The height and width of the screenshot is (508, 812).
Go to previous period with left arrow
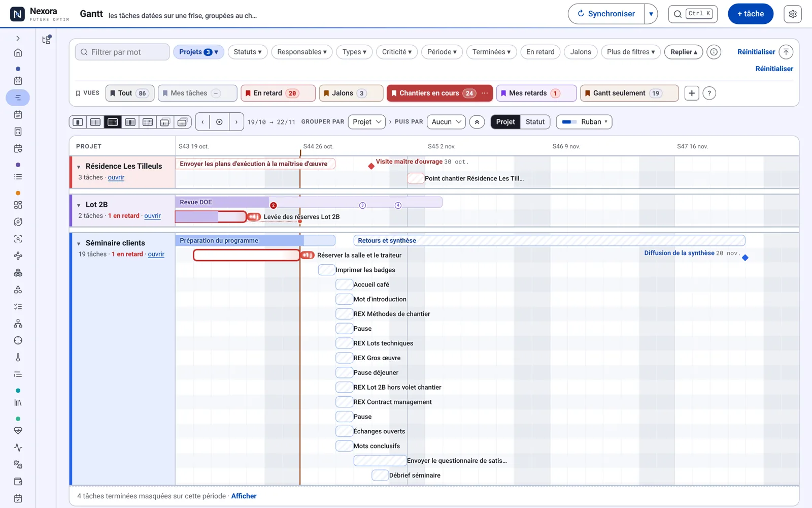pyautogui.click(x=202, y=122)
